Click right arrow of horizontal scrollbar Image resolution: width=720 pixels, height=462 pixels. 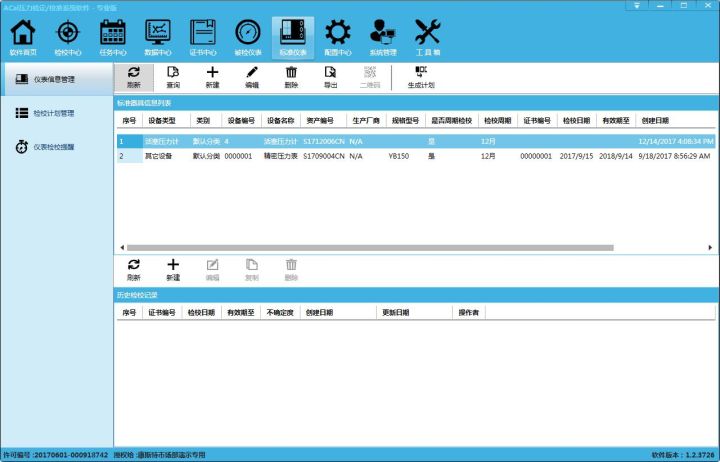[711, 247]
